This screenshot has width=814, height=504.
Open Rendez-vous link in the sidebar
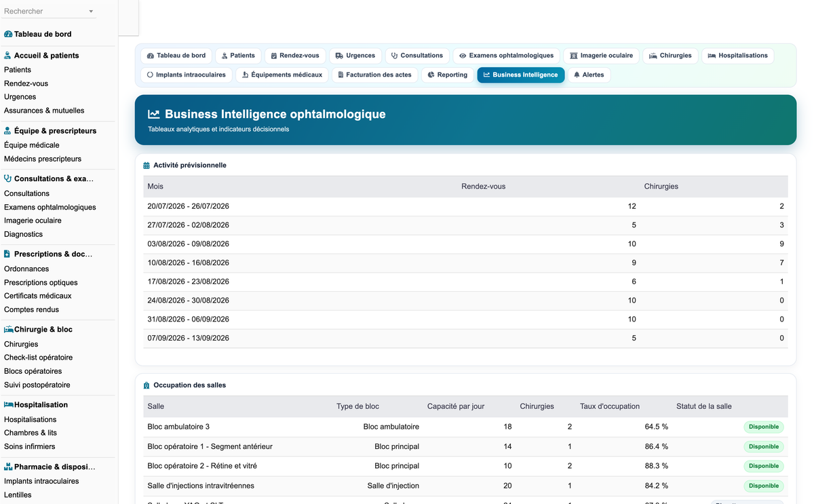[x=26, y=83]
